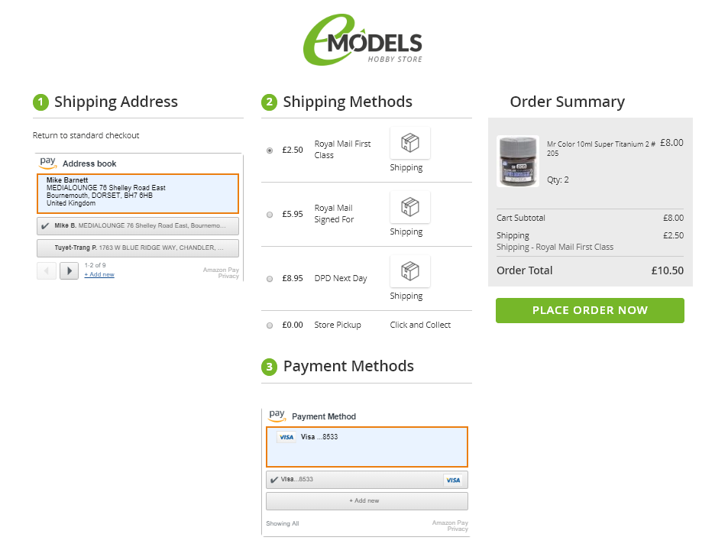Click Add new payment method button
Image resolution: width=728 pixels, height=560 pixels.
tap(367, 501)
